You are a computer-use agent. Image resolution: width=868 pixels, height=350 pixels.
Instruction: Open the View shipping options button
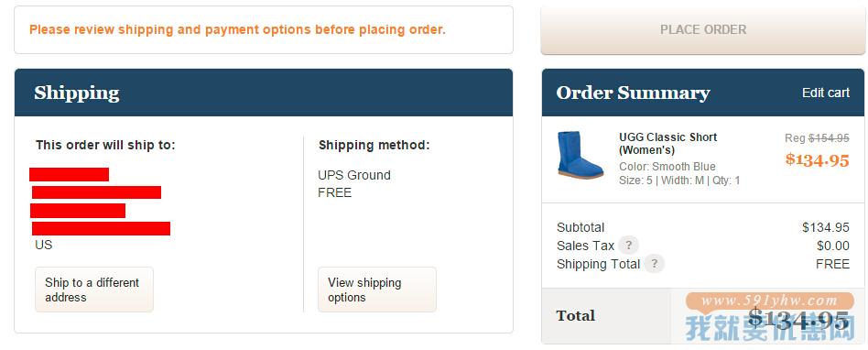pos(377,290)
